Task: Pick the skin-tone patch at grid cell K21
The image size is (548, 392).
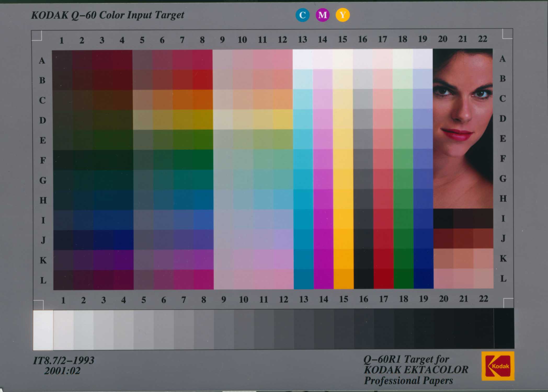Action: tap(463, 258)
